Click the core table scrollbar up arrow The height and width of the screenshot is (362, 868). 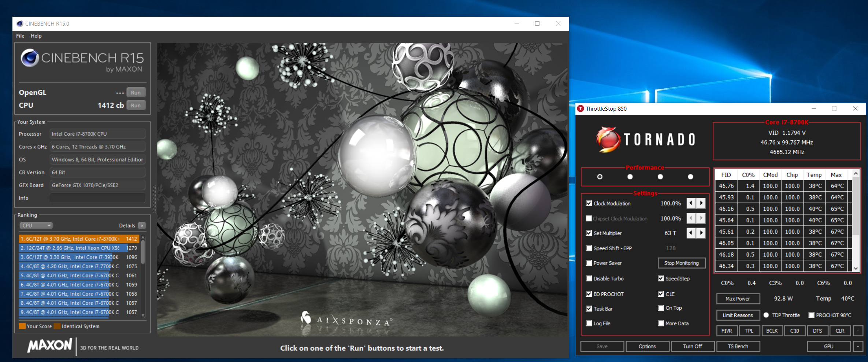click(x=856, y=173)
